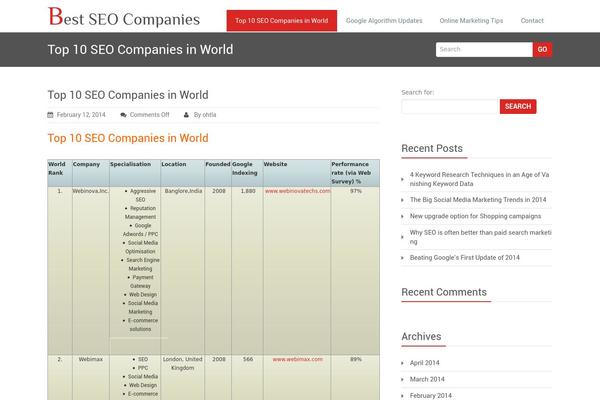Image resolution: width=600 pixels, height=400 pixels.
Task: Click the red SEARCH button in sidebar
Action: (x=518, y=106)
